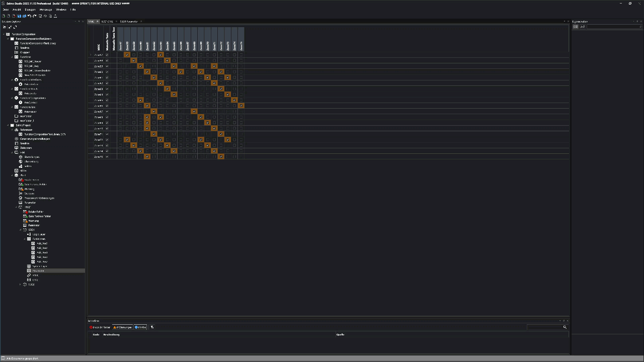Toggle the Warnungen filter button
Image resolution: width=644 pixels, height=362 pixels.
(122, 327)
